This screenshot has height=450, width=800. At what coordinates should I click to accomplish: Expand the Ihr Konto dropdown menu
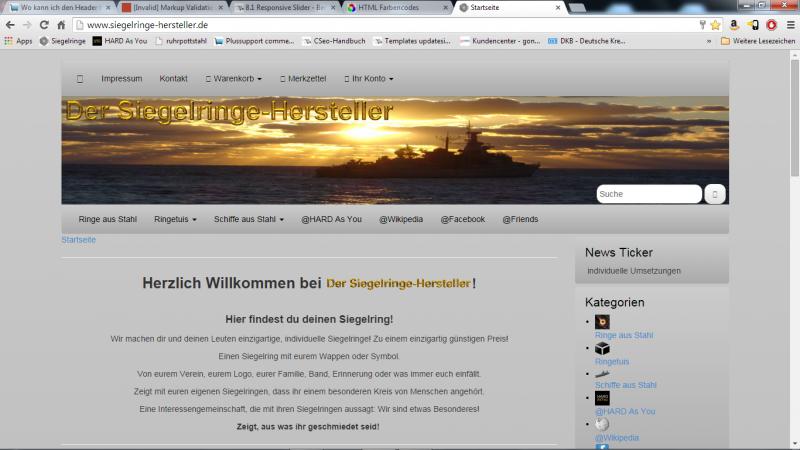pos(368,78)
